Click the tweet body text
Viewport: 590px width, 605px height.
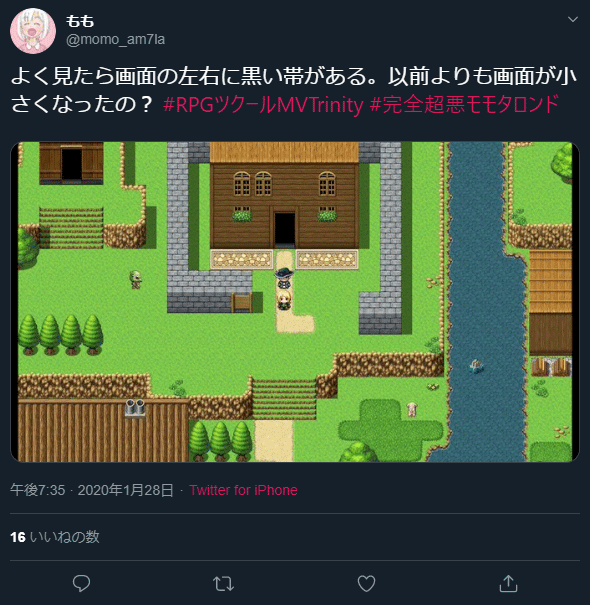293,90
